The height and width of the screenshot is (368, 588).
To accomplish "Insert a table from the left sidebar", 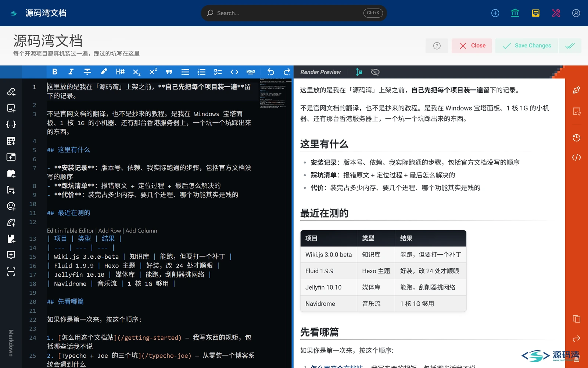I will tap(11, 141).
